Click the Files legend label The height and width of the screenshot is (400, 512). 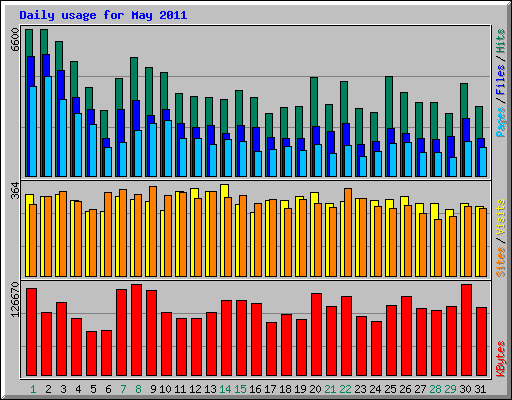[500, 80]
